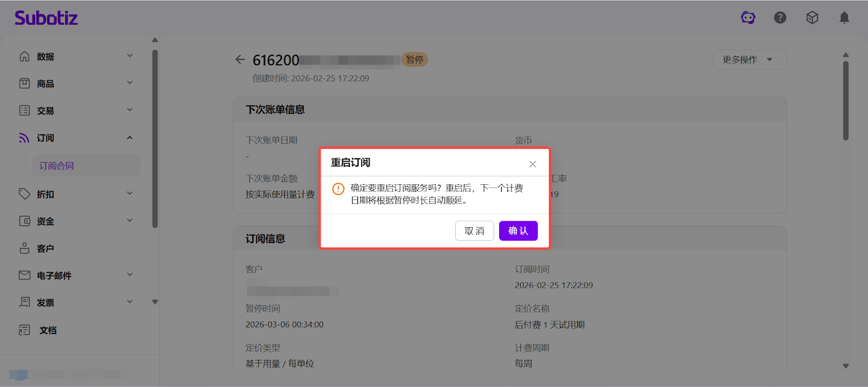Open the More actions (更多操作) dropdown
The image size is (868, 387).
(749, 60)
